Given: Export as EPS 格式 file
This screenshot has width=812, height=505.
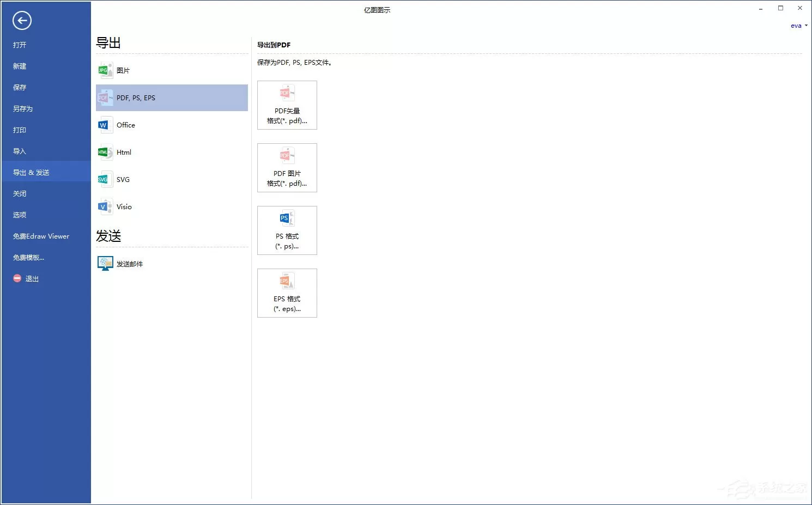Looking at the screenshot, I should pyautogui.click(x=287, y=293).
